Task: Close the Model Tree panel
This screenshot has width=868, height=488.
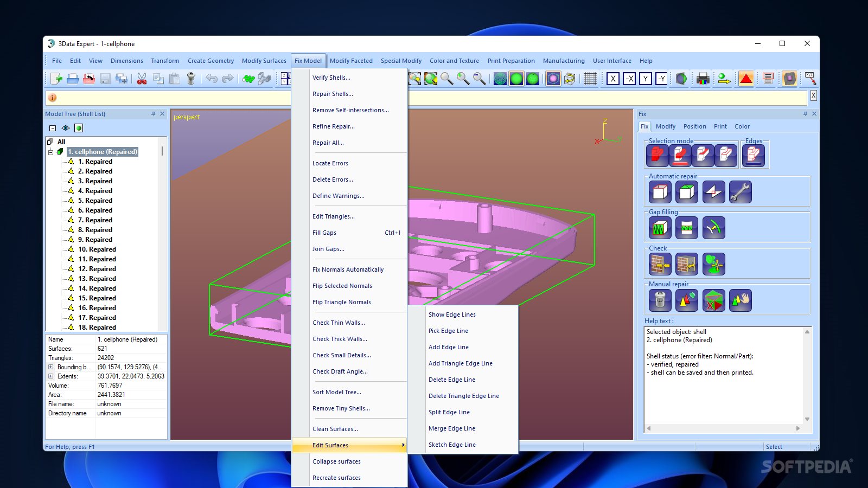Action: pos(162,114)
